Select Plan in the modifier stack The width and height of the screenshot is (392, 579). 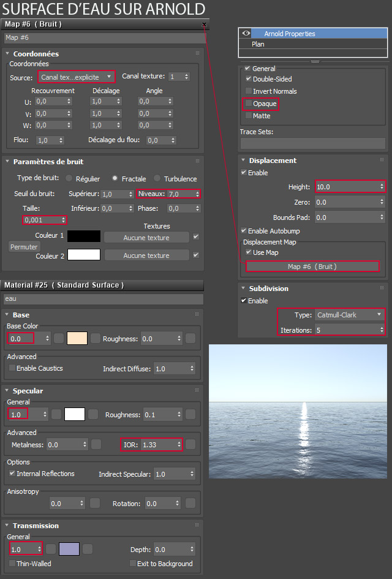258,44
